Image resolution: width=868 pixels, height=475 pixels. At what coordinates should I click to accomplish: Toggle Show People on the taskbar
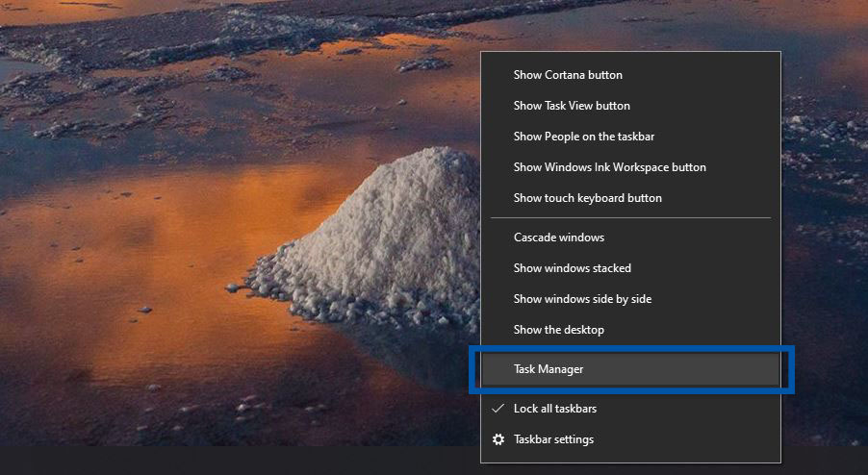click(x=583, y=137)
